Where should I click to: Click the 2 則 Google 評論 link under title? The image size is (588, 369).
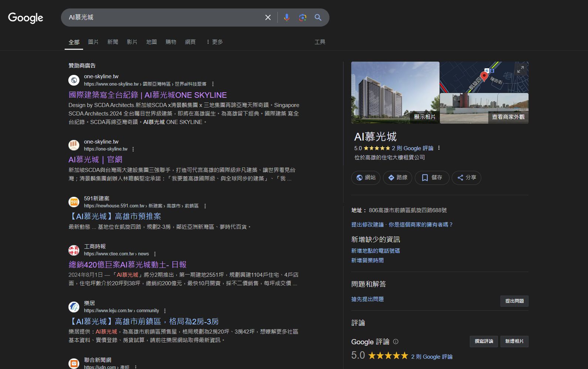(x=413, y=148)
